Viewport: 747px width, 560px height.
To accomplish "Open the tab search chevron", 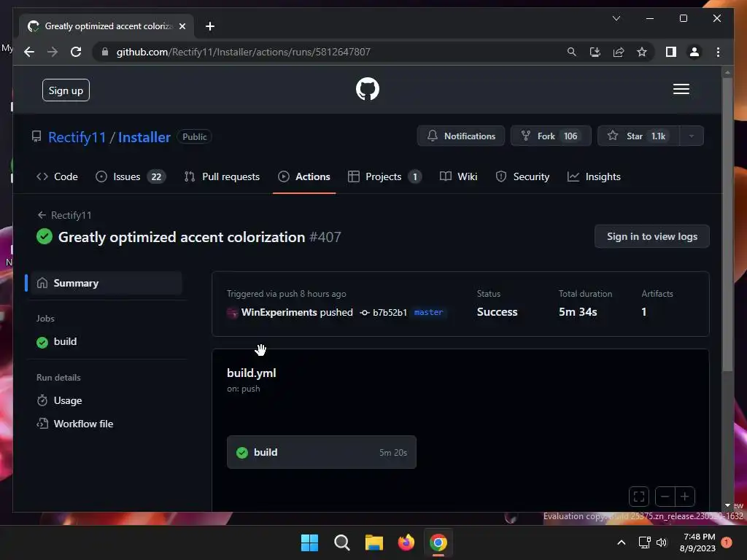I will pyautogui.click(x=616, y=18).
